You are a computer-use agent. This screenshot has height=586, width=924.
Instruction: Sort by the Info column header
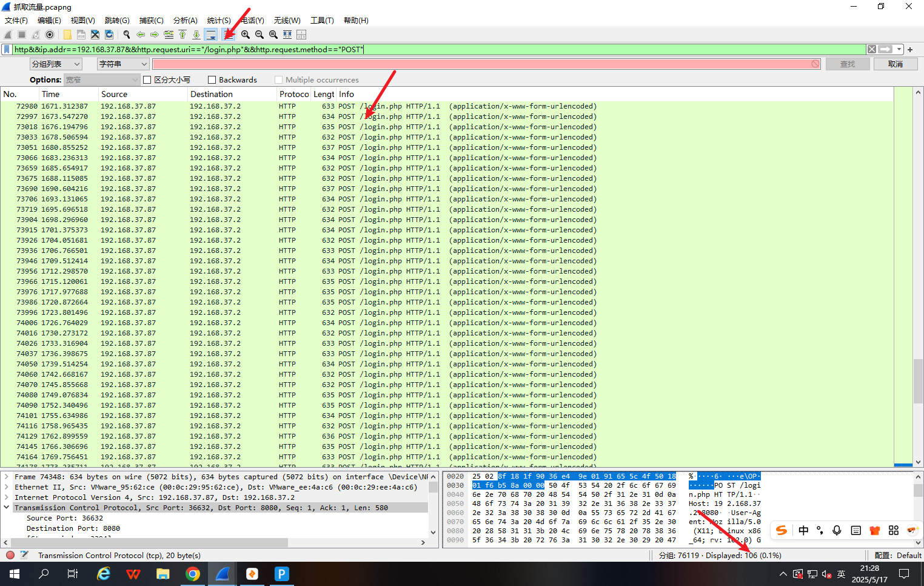pos(615,94)
